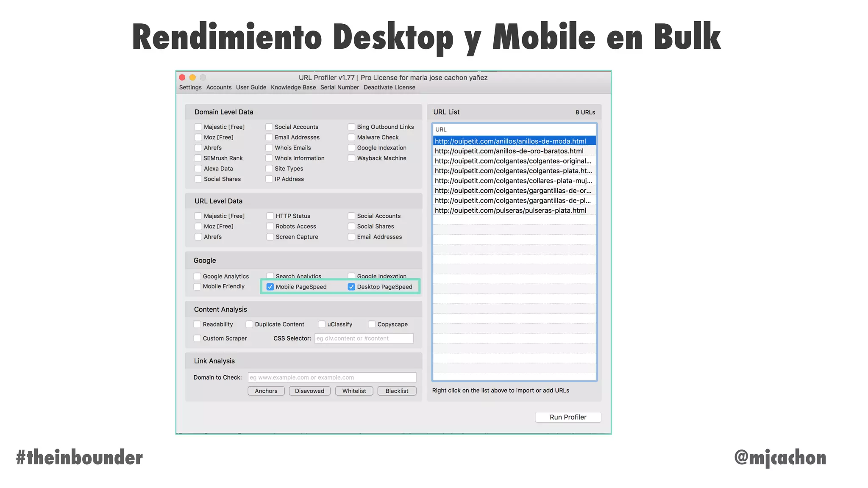Check the IP Address option
The height and width of the screenshot is (488, 868).
(269, 179)
